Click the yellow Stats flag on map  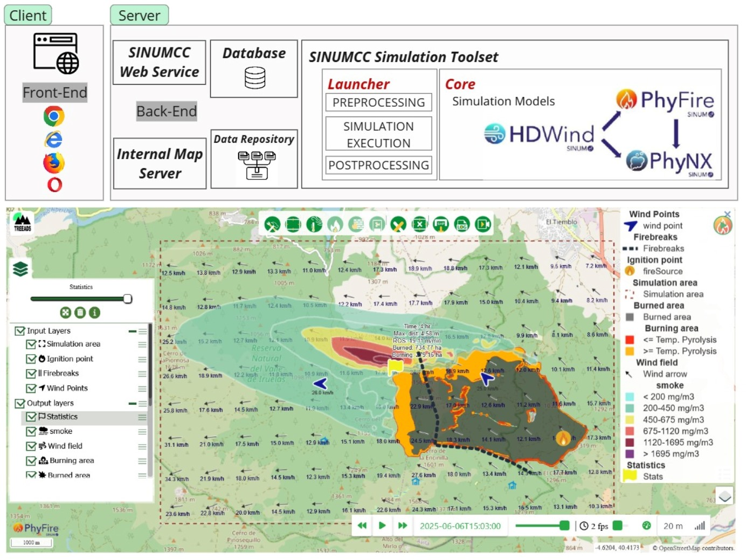(x=396, y=367)
